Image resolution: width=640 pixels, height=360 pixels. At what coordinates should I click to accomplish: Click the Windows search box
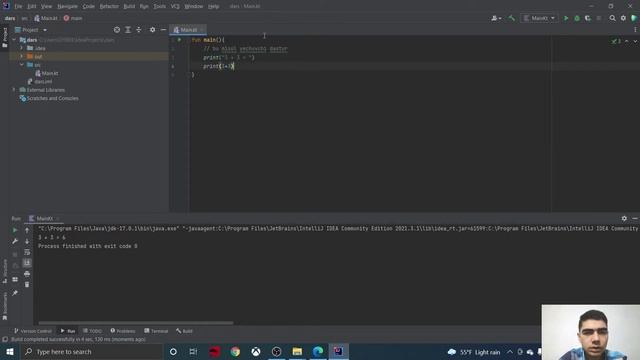(x=92, y=351)
